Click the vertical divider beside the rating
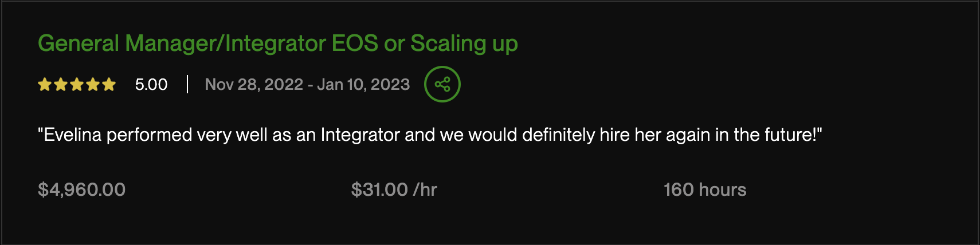Image resolution: width=980 pixels, height=245 pixels. click(x=187, y=85)
